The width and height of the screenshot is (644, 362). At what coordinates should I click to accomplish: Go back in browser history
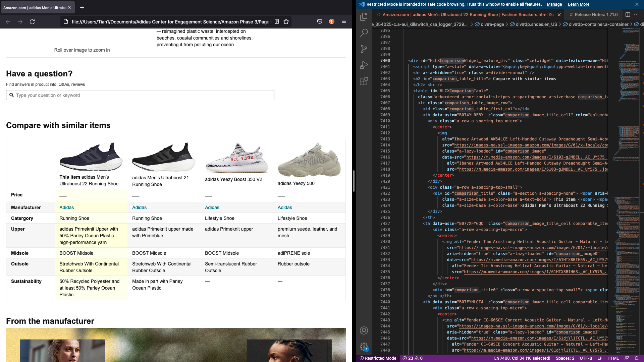(8, 21)
